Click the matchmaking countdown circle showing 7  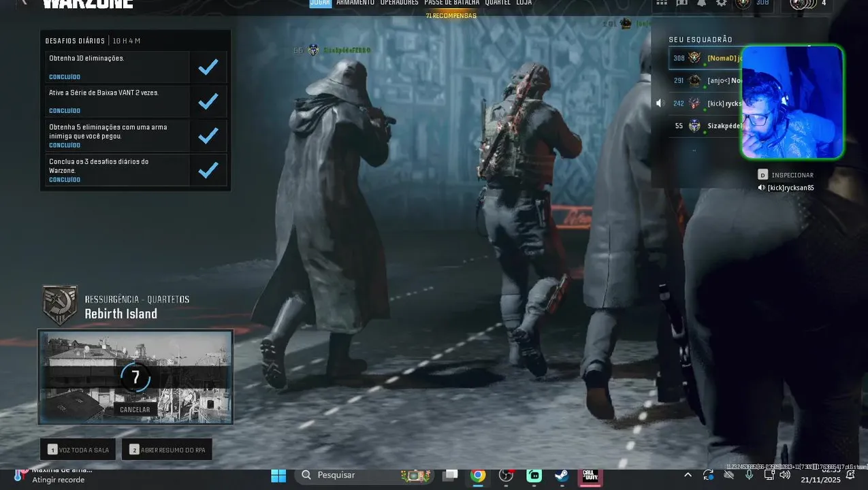(135, 377)
